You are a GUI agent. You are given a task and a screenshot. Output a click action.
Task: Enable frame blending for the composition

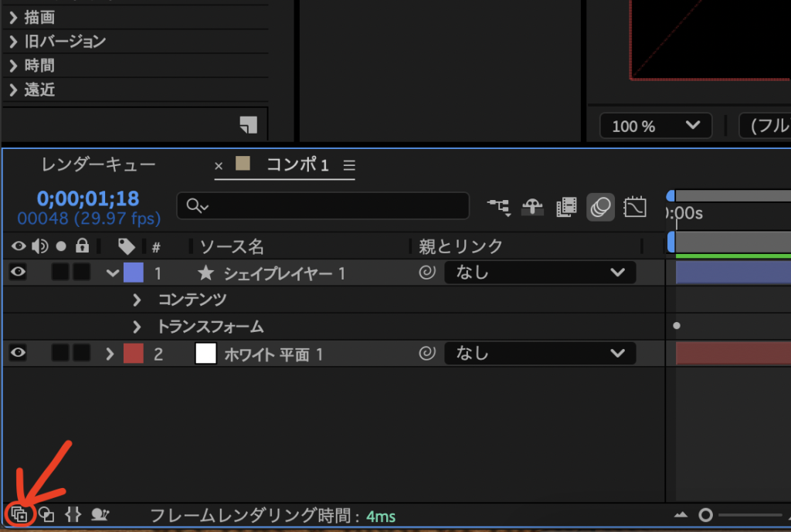tap(567, 207)
